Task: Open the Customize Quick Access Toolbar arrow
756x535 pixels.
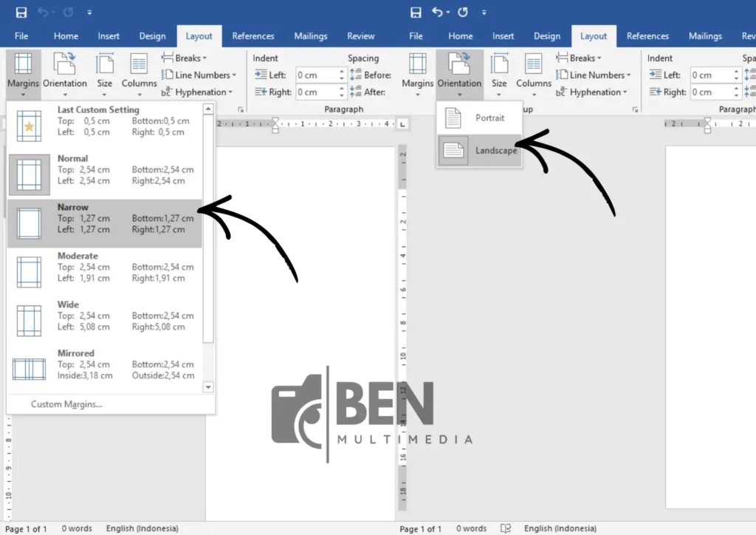Action: (x=89, y=12)
